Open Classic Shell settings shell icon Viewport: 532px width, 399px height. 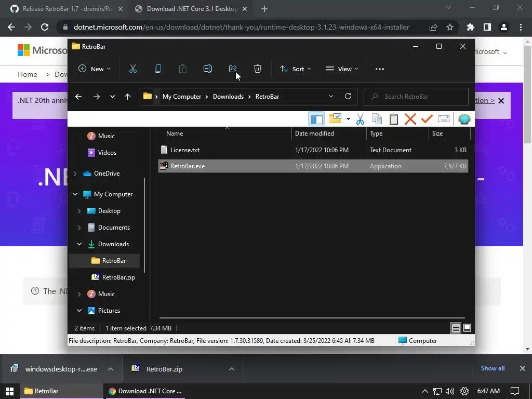pos(464,119)
